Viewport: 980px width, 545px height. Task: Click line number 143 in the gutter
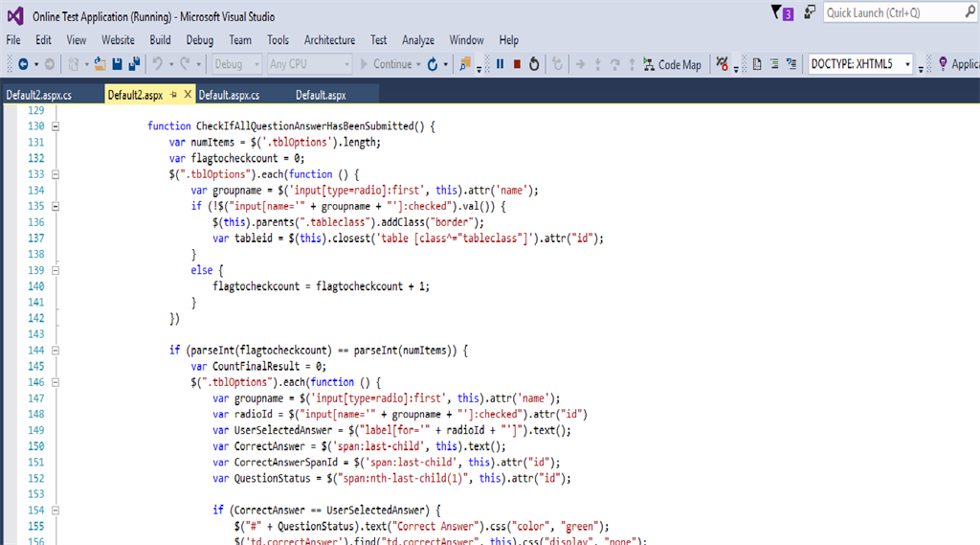click(x=36, y=334)
